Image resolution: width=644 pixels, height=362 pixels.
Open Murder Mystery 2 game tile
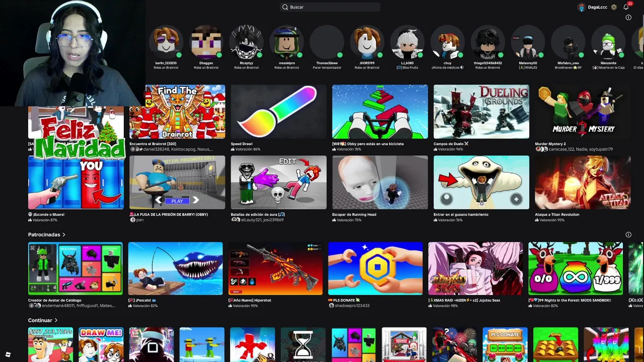[x=583, y=112]
